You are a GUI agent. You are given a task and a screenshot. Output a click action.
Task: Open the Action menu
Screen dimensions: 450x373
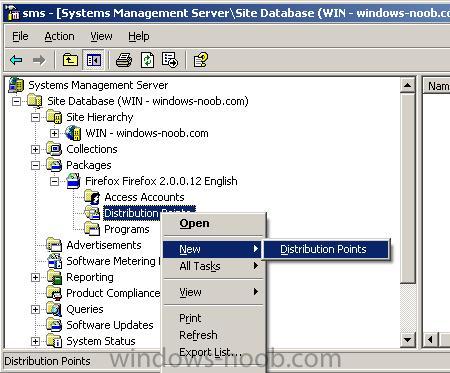pos(59,36)
